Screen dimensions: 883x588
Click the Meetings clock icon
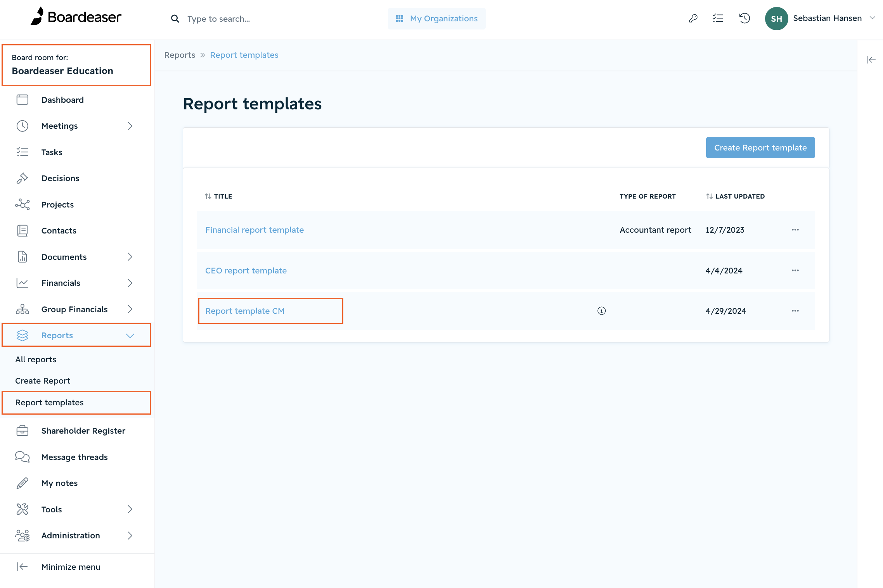(23, 126)
